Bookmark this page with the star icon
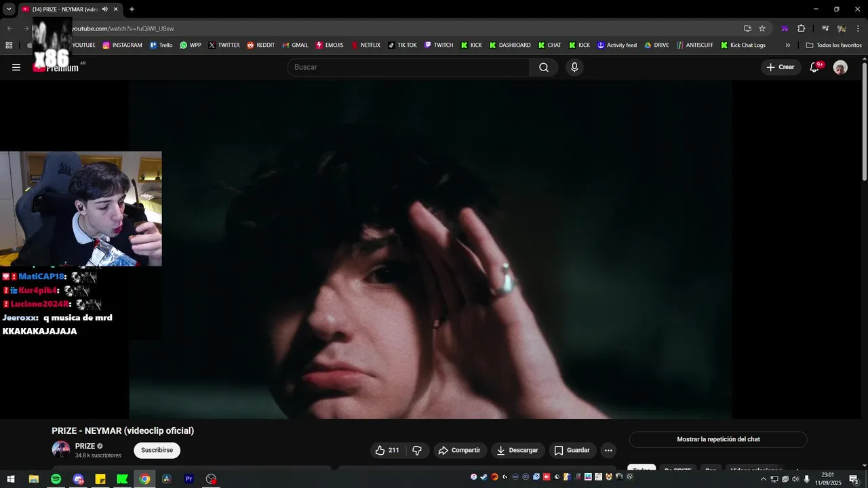Image resolution: width=868 pixels, height=488 pixels. [x=762, y=28]
